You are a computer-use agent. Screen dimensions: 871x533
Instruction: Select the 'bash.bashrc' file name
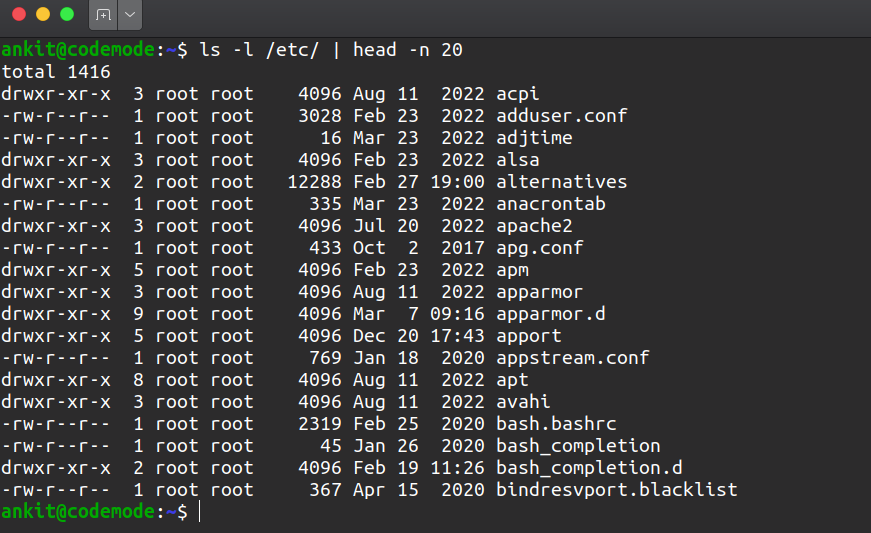pyautogui.click(x=556, y=424)
